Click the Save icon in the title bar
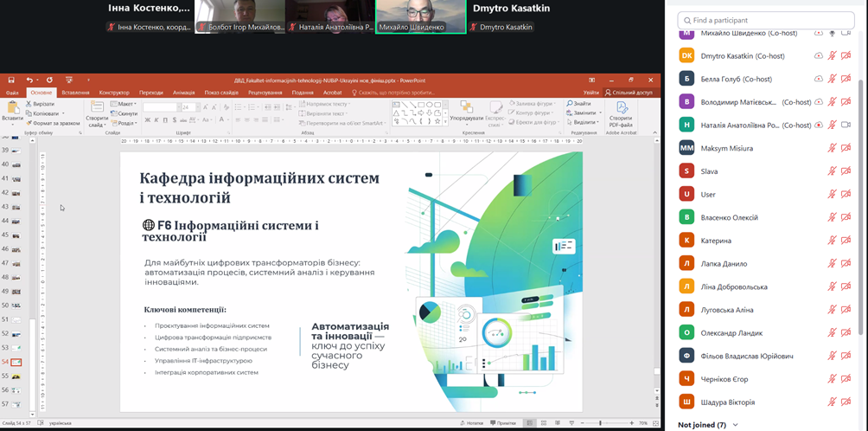Viewport: 868px width, 431px height. coord(10,80)
